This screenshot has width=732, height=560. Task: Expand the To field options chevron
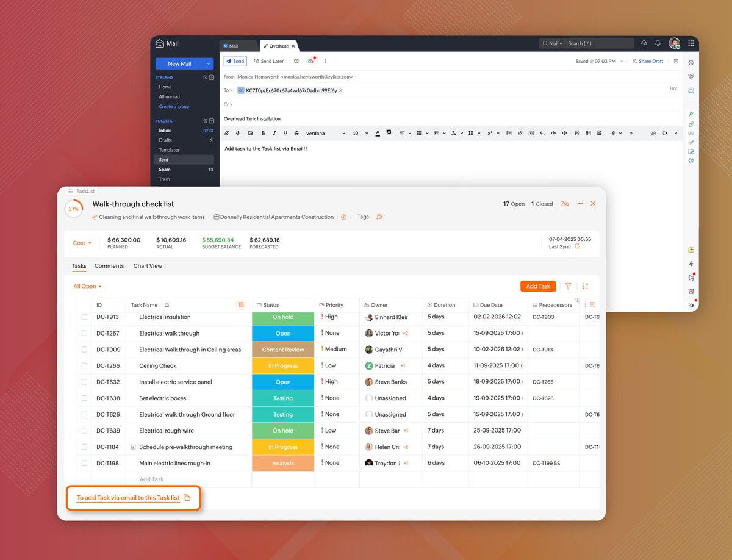(x=231, y=90)
